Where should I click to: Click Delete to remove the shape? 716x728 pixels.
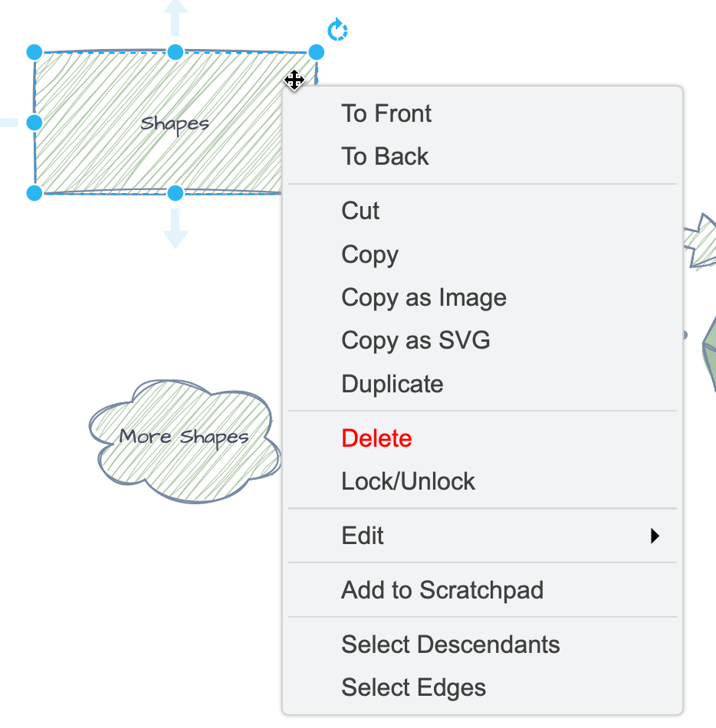click(376, 438)
